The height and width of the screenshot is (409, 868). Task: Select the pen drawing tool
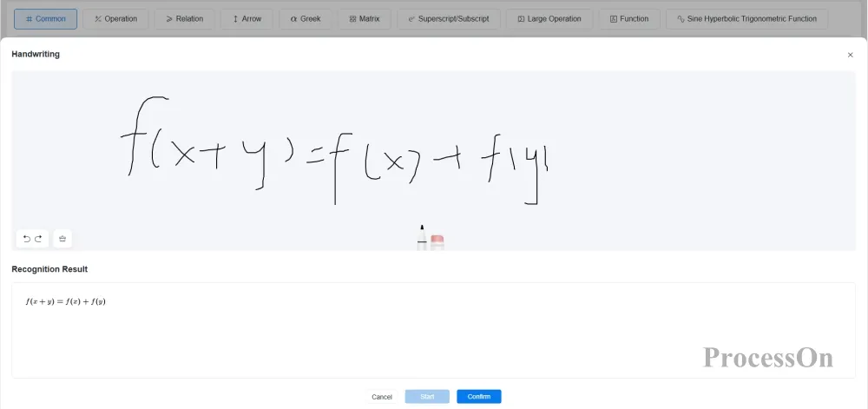[422, 238]
